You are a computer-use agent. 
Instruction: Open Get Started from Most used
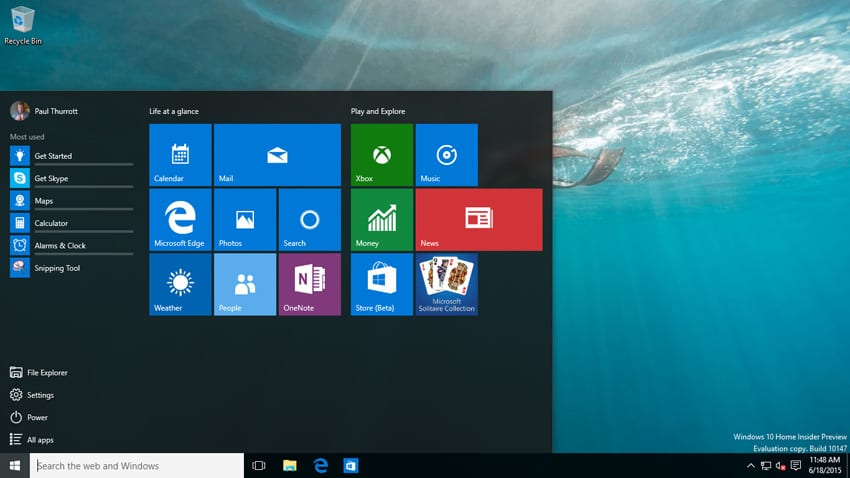(x=72, y=156)
